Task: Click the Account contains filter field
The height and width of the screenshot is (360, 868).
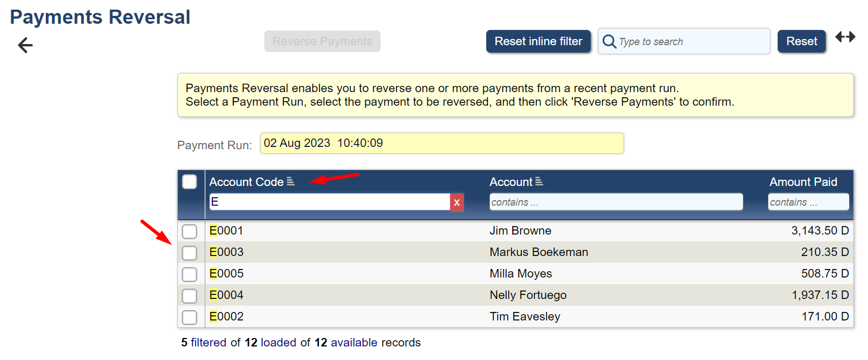Action: click(x=616, y=202)
